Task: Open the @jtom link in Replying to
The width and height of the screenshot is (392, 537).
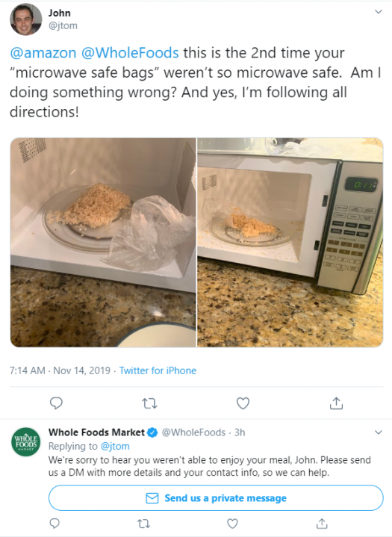Action: pos(115,446)
